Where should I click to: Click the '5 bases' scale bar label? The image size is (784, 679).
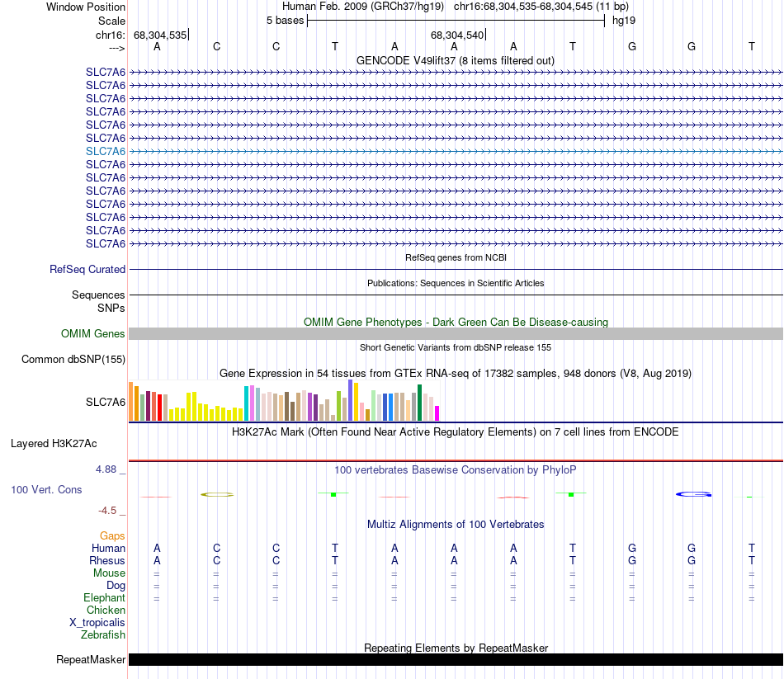click(x=285, y=21)
